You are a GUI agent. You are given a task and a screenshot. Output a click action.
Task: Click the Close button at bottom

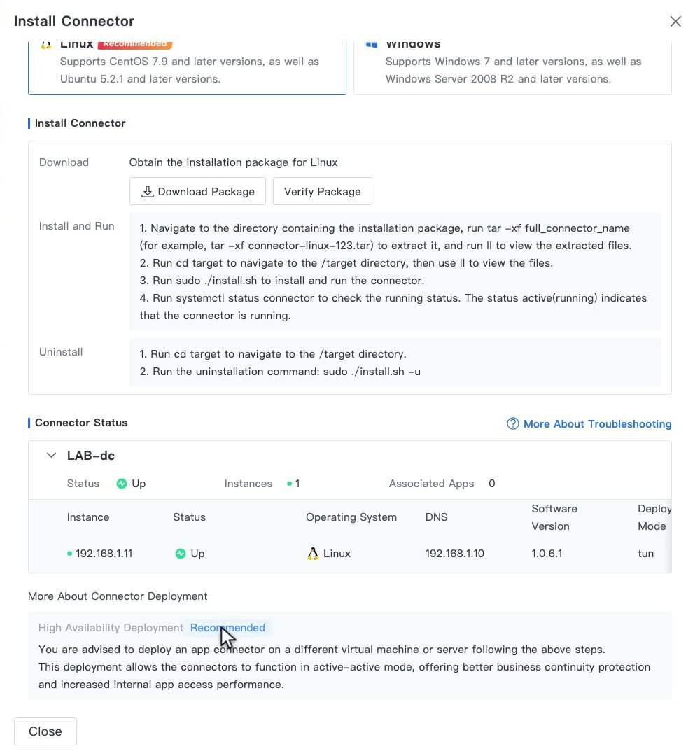[45, 731]
